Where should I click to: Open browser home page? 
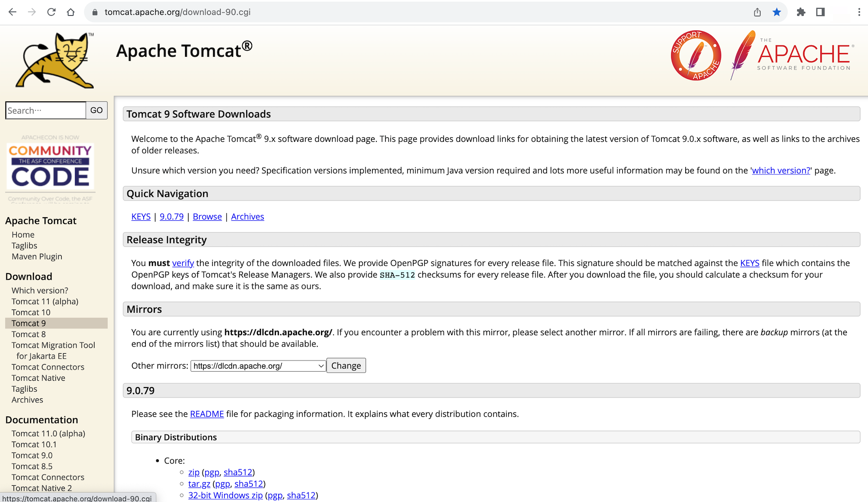click(x=71, y=12)
